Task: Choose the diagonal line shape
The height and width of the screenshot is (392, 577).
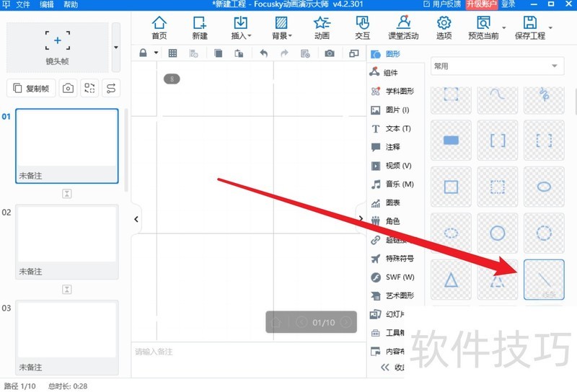Action: [544, 280]
